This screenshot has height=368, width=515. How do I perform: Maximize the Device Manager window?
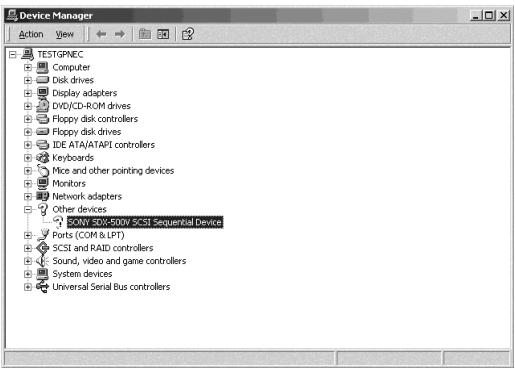489,15
